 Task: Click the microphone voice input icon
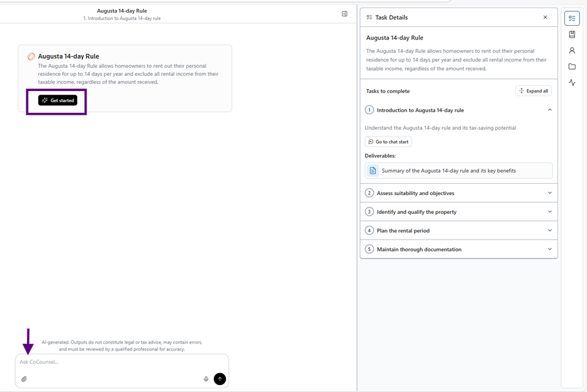click(206, 379)
